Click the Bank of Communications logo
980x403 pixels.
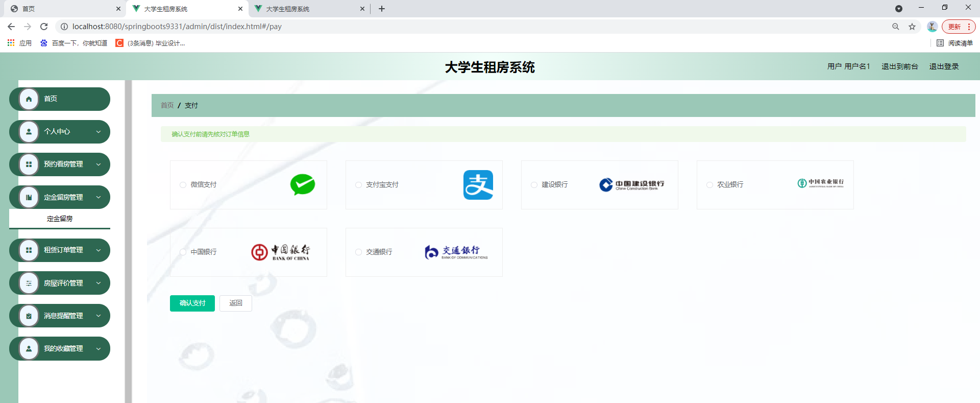click(456, 252)
